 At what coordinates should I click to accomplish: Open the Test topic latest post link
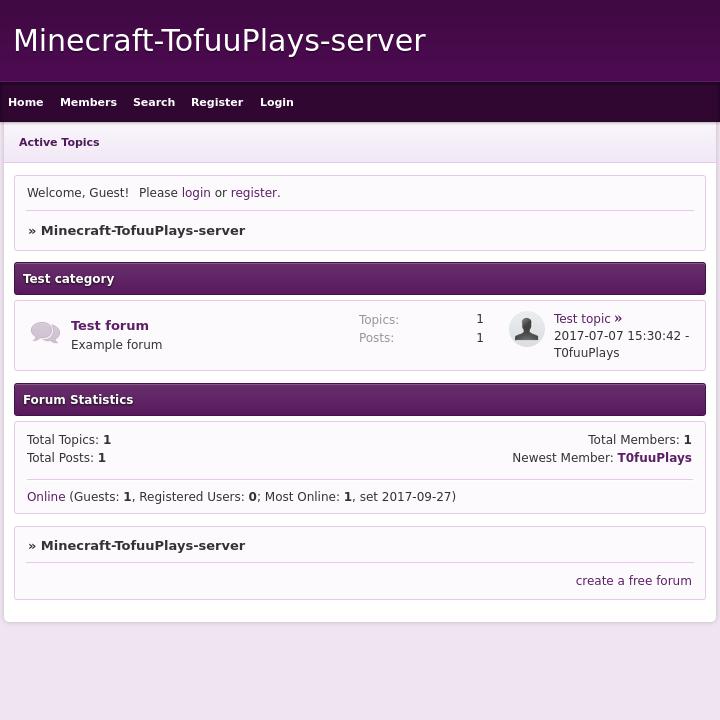[x=582, y=319]
